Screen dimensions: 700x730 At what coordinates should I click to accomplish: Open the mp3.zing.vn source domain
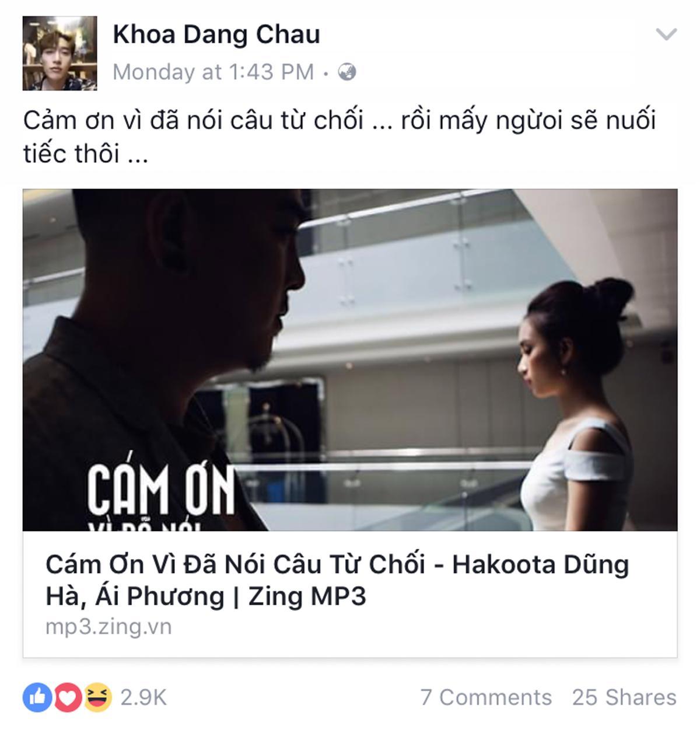[x=108, y=627]
